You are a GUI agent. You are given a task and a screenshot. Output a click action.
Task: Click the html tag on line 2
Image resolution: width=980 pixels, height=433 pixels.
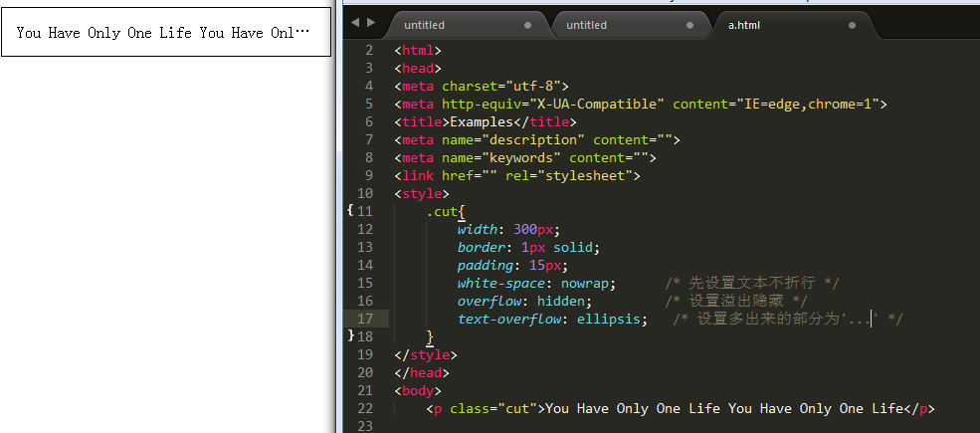click(x=418, y=51)
